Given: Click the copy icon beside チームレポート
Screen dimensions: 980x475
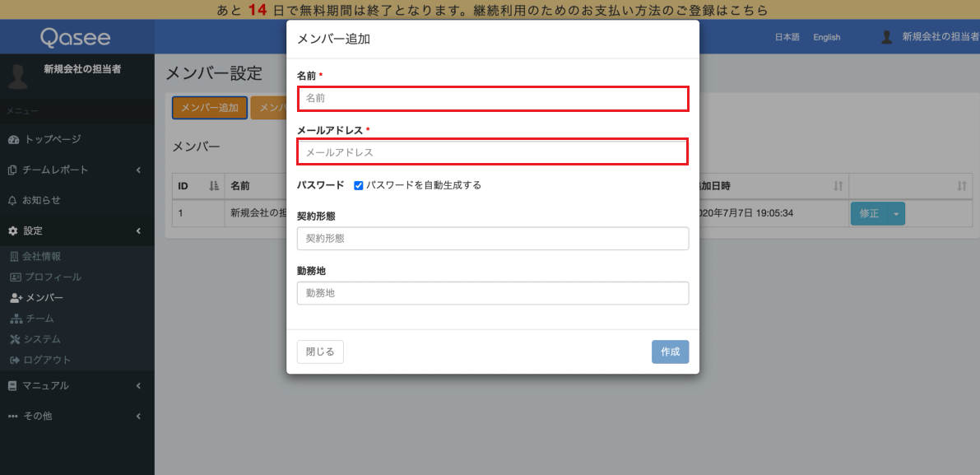Looking at the screenshot, I should pos(12,170).
